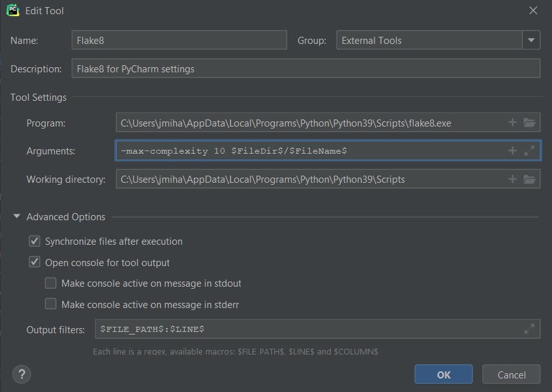Open the Group dropdown arrow
This screenshot has height=392, width=552.
[531, 40]
